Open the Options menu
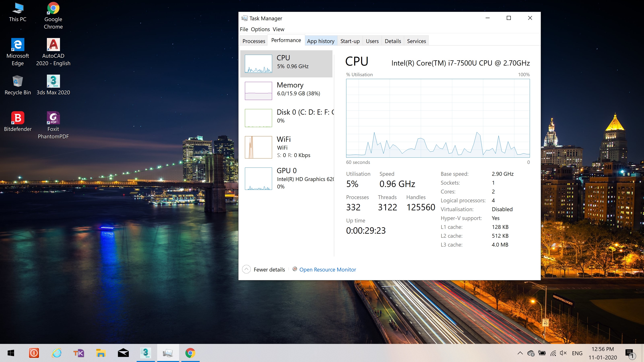 tap(260, 29)
